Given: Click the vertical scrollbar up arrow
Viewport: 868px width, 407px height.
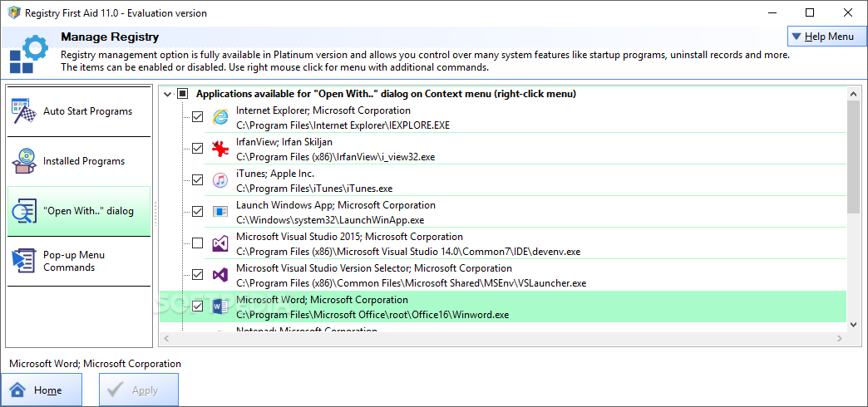Looking at the screenshot, I should [x=854, y=94].
